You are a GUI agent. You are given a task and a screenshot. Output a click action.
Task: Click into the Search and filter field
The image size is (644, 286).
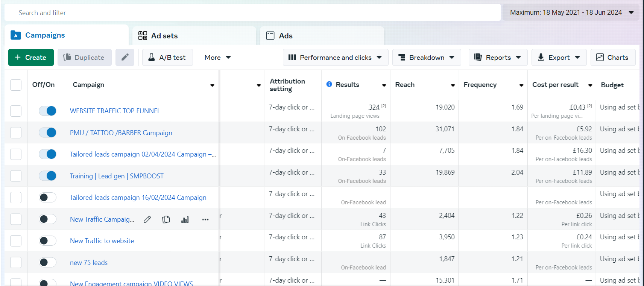tap(252, 12)
